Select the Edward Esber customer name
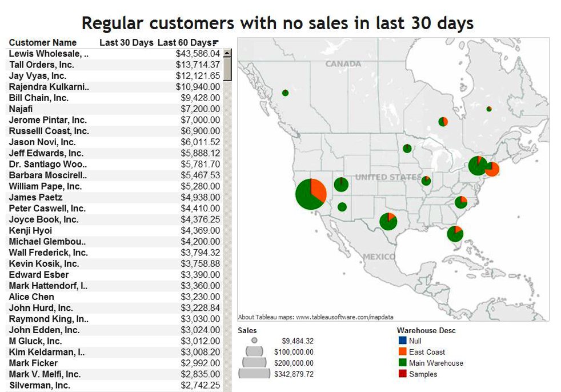Image resolution: width=561 pixels, height=392 pixels. (39, 275)
